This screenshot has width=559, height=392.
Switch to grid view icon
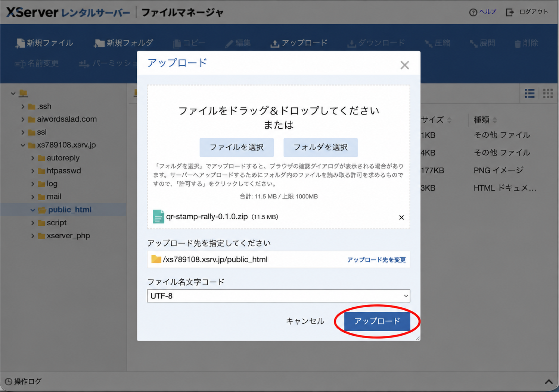548,93
